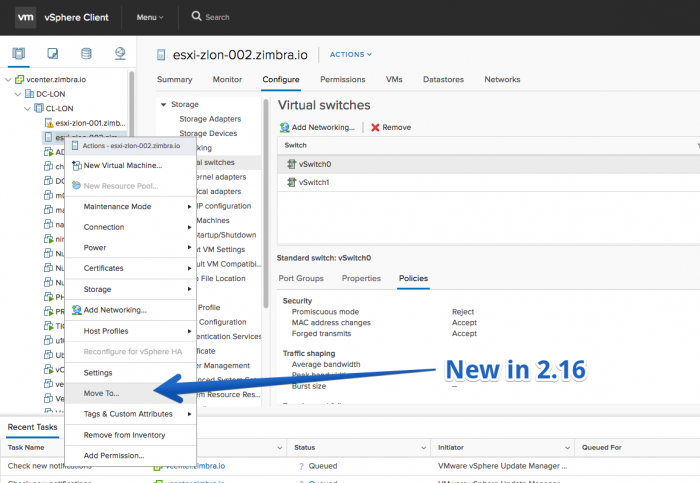The height and width of the screenshot is (483, 700).
Task: Open the Storage inventory view icon
Action: point(86,54)
